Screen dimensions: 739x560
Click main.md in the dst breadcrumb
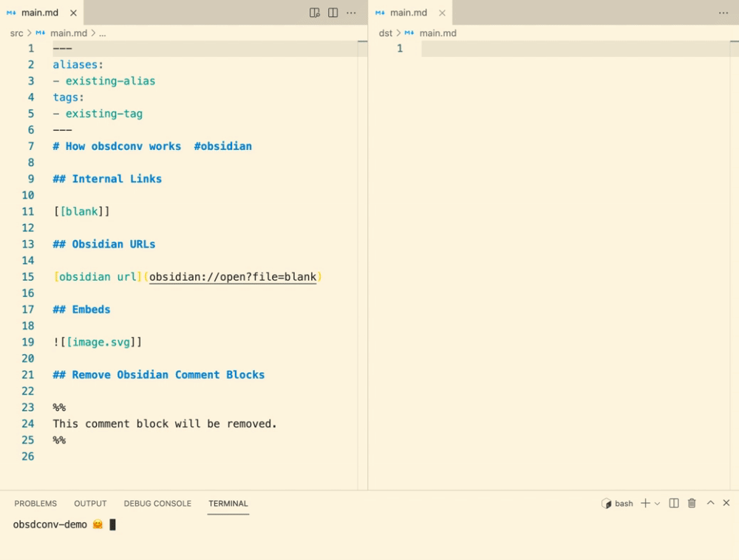pos(437,33)
